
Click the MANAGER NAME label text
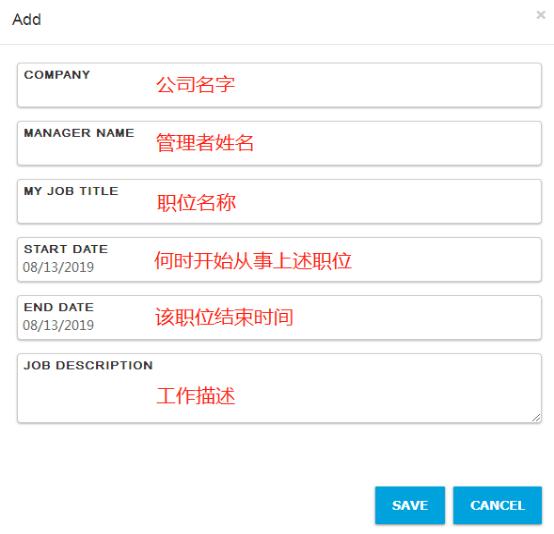[x=79, y=133]
